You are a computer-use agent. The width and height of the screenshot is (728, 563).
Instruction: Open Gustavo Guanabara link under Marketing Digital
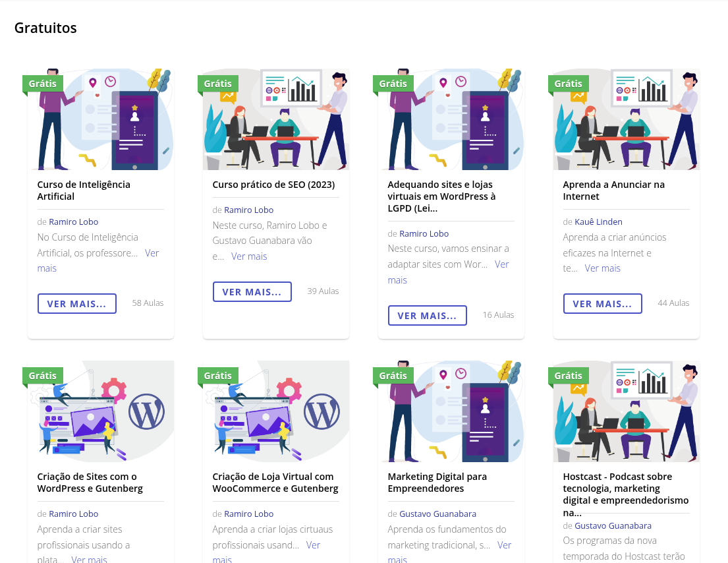[438, 514]
